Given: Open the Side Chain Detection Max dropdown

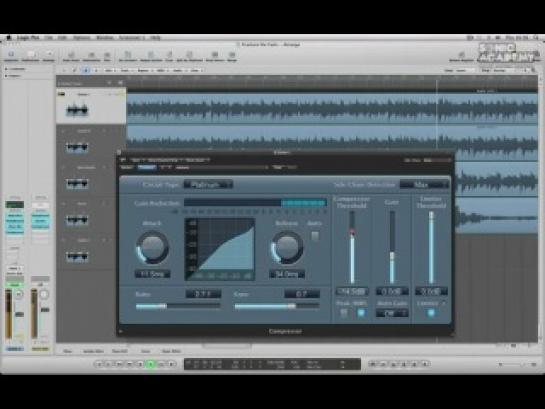Looking at the screenshot, I should coord(424,185).
